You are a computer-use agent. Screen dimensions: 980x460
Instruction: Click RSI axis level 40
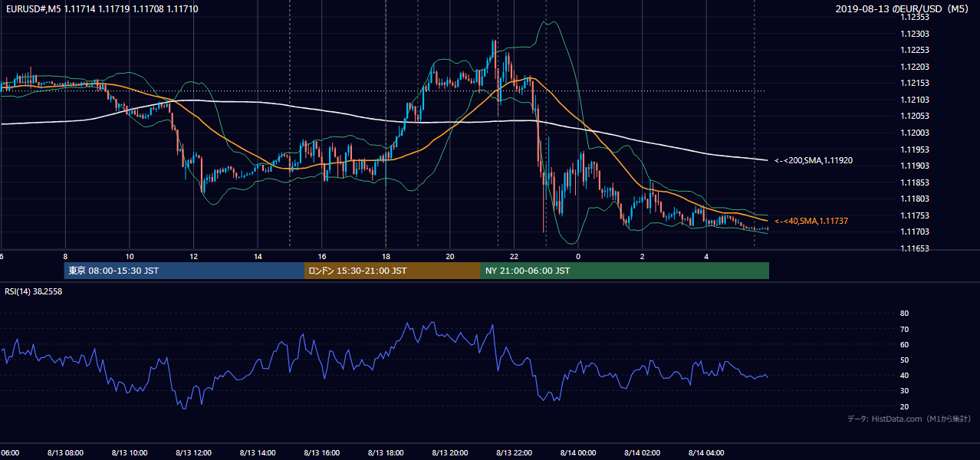[x=904, y=375]
